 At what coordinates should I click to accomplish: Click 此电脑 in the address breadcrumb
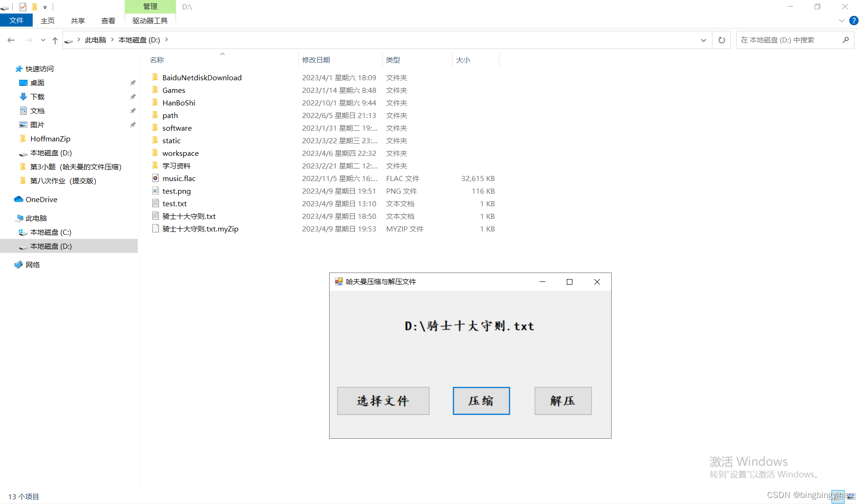(x=95, y=40)
